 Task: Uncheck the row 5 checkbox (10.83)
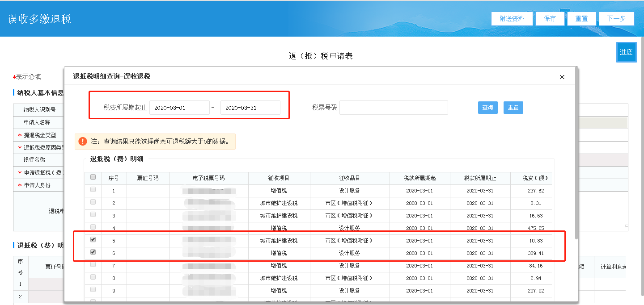[x=93, y=239]
